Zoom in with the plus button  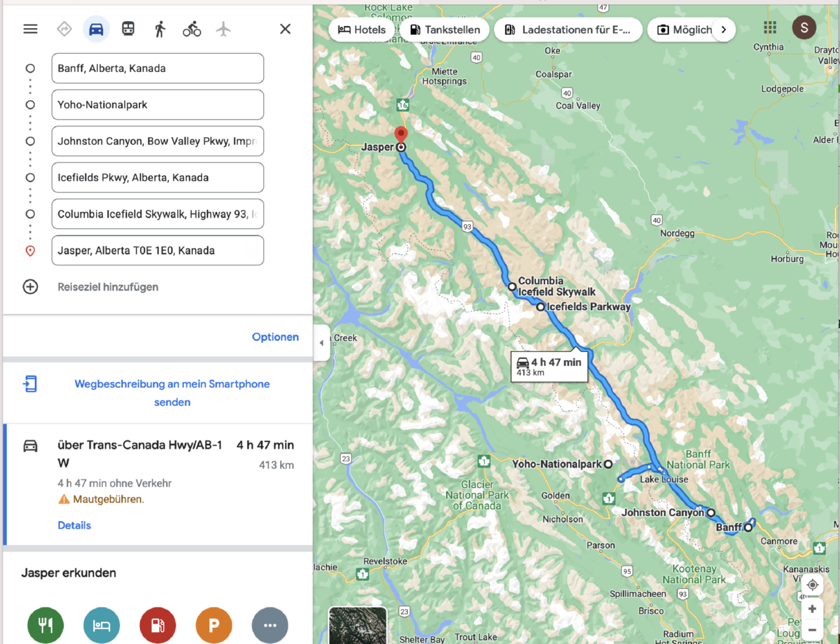(x=812, y=609)
